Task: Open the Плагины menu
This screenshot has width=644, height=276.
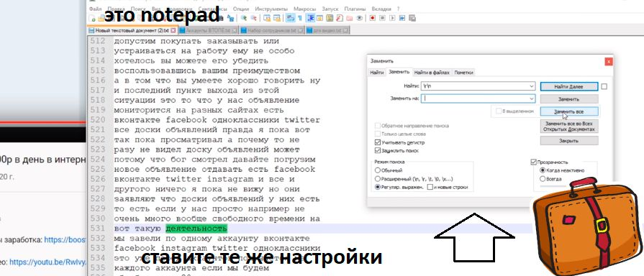Action: coord(355,9)
